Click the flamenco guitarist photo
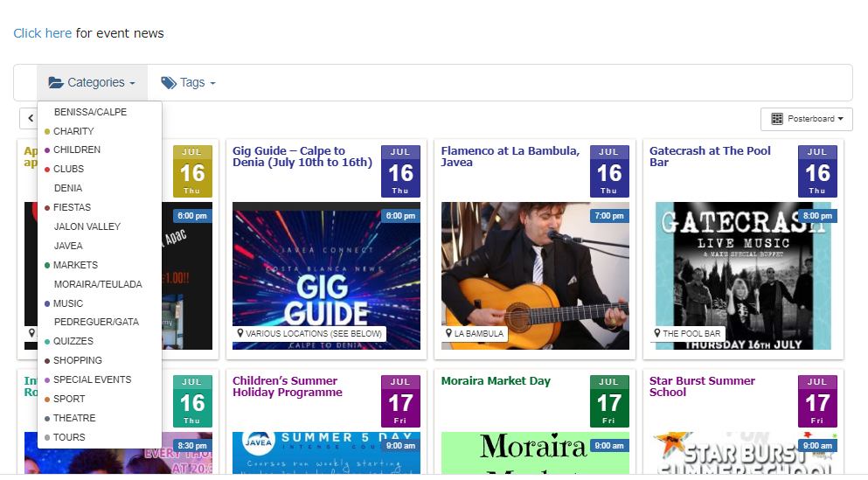Viewport: 868px width, 480px height. [535, 275]
